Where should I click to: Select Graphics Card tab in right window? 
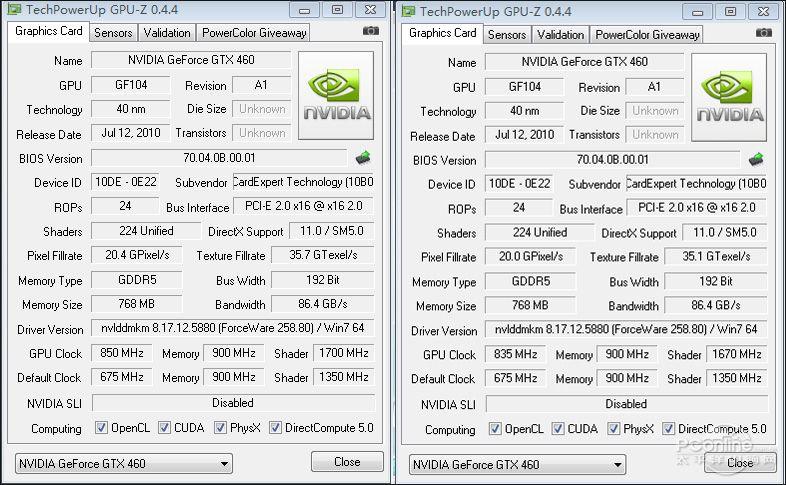[x=442, y=33]
